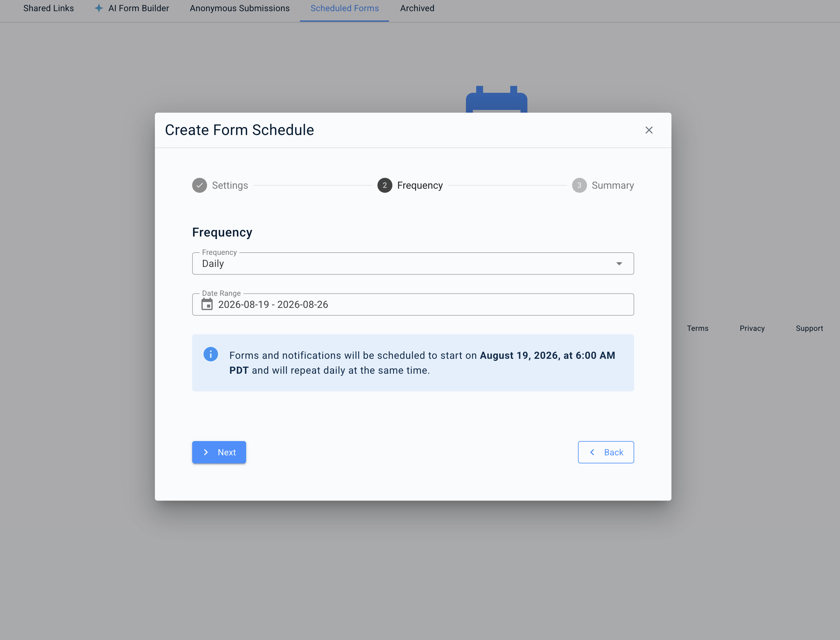
Task: Expand the Daily frequency select field
Action: pos(413,263)
